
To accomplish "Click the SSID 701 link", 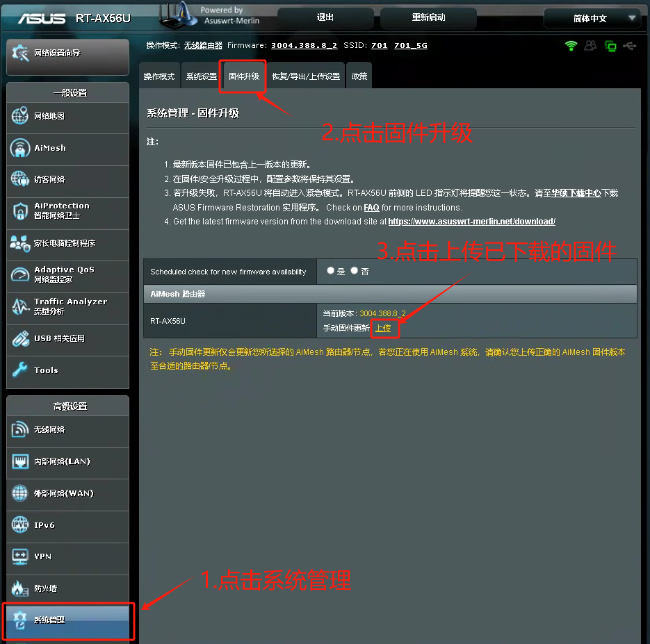I will [380, 46].
